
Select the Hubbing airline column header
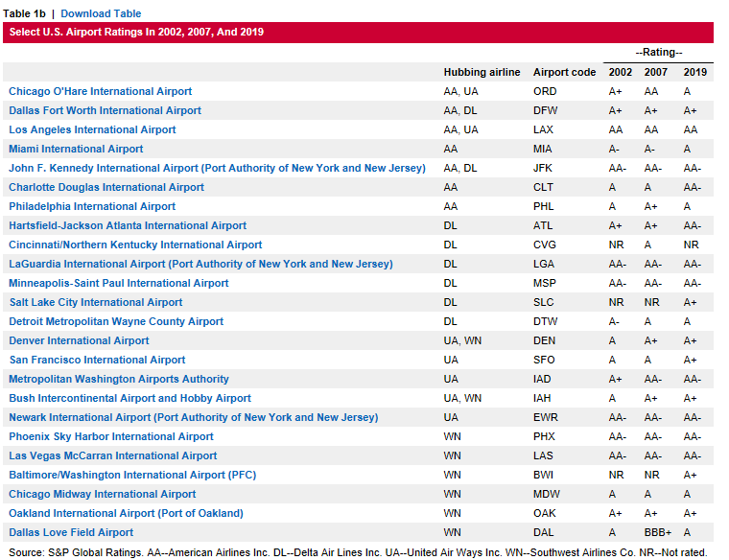(482, 72)
